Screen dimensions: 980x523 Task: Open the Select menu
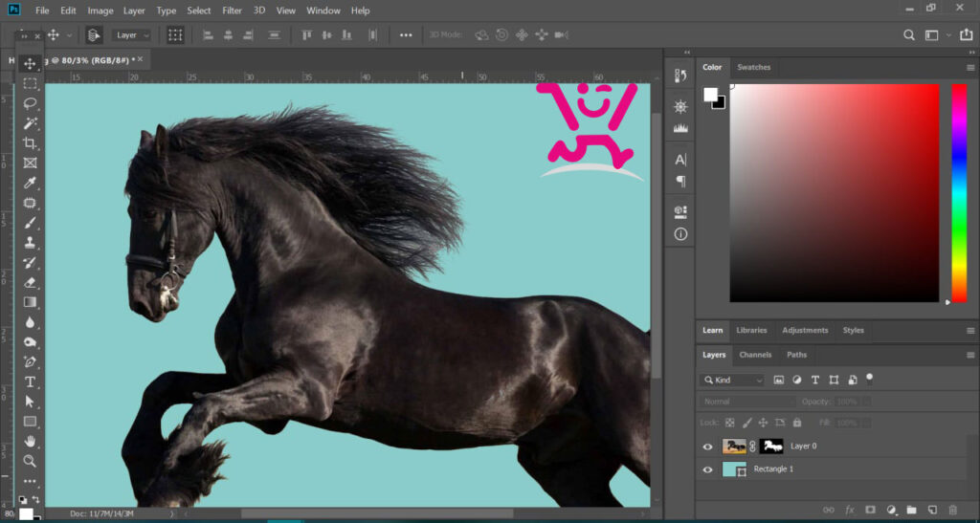(x=199, y=11)
